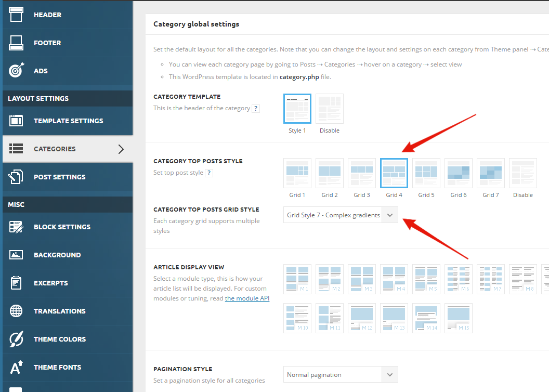This screenshot has width=549, height=392.
Task: Select article module M 8 thumbnail
Action: [522, 279]
